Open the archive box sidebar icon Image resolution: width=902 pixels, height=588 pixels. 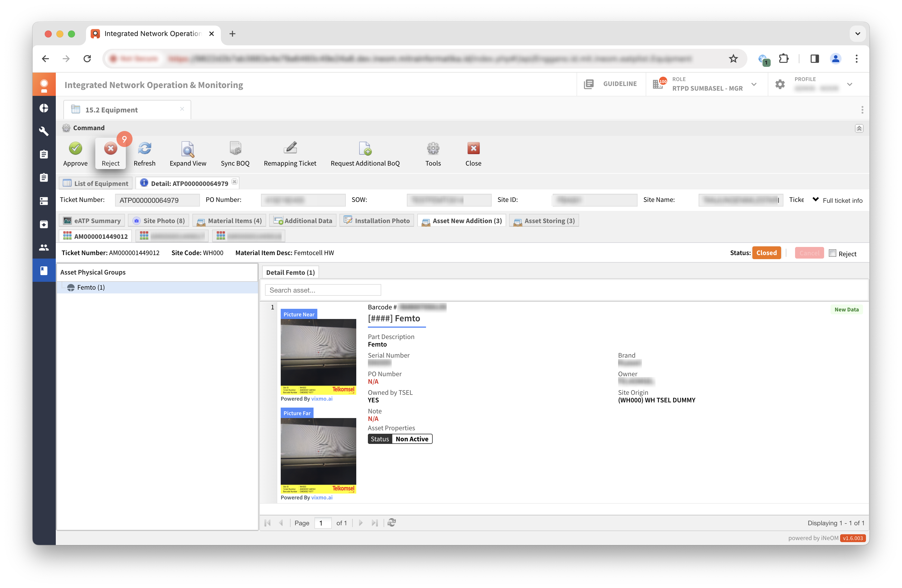(x=44, y=224)
